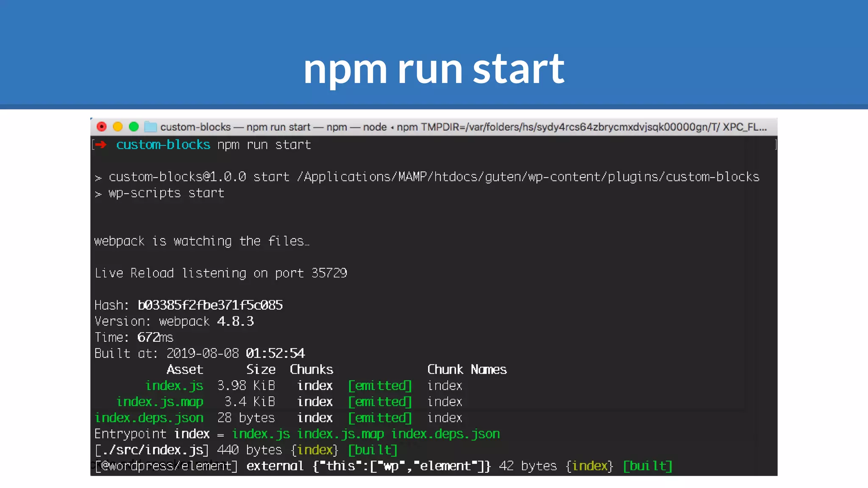The width and height of the screenshot is (868, 488).
Task: Click the custom-blocks folder icon in title bar
Action: point(150,127)
